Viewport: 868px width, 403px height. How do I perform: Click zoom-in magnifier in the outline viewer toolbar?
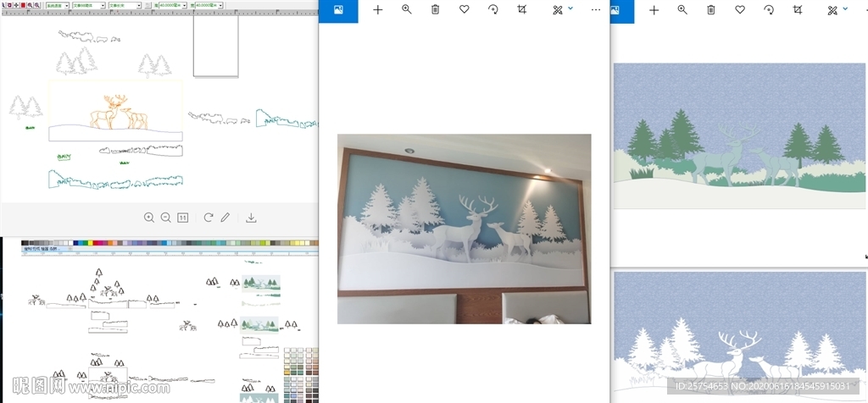pyautogui.click(x=149, y=218)
